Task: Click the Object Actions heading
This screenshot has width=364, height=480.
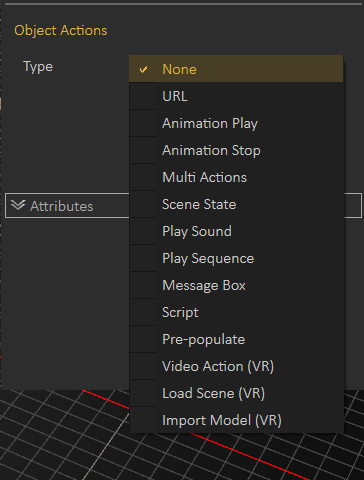Action: pyautogui.click(x=61, y=30)
